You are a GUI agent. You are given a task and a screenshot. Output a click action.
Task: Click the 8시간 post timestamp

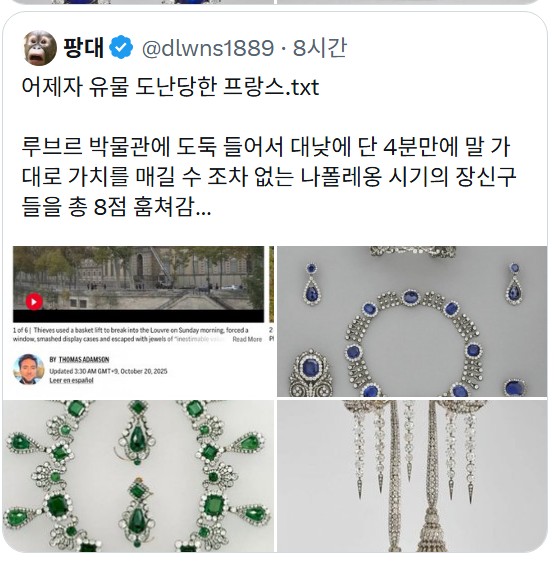pyautogui.click(x=320, y=48)
